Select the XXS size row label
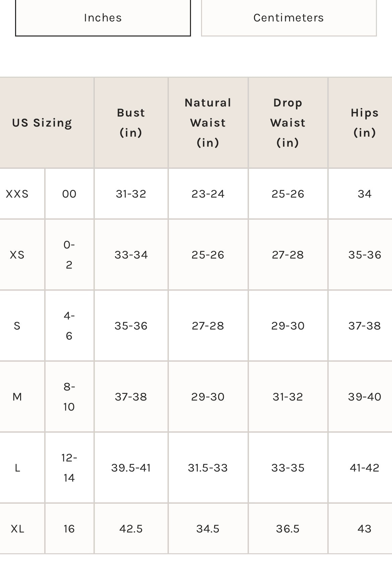The width and height of the screenshot is (392, 571). coord(17,194)
